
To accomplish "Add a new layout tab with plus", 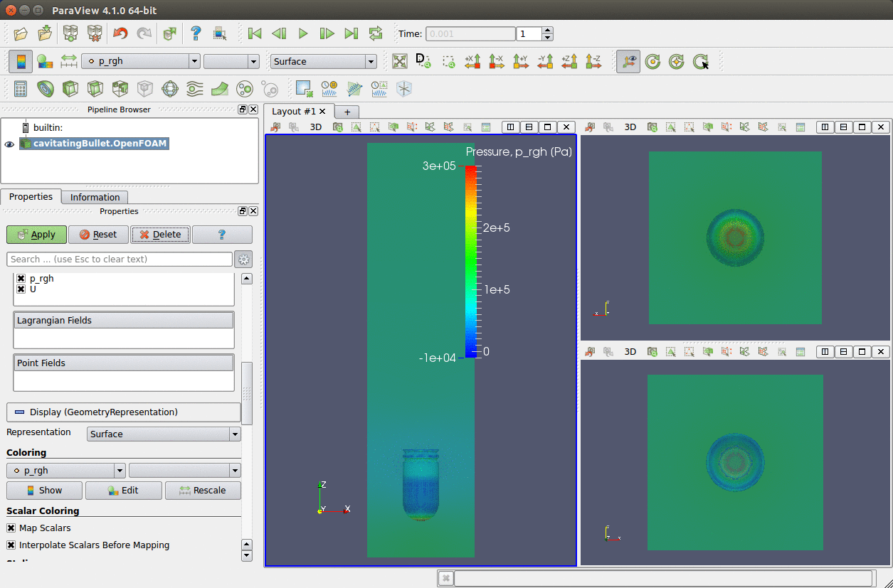I will point(347,112).
